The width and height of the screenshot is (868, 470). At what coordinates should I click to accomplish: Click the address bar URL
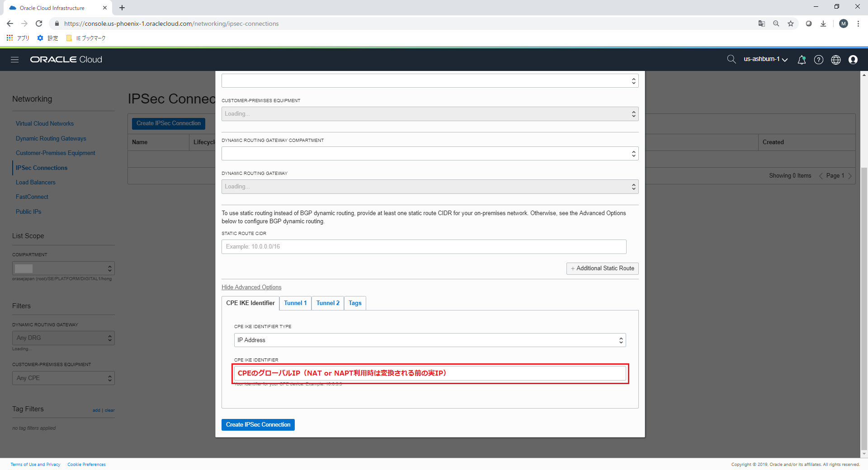pyautogui.click(x=171, y=23)
